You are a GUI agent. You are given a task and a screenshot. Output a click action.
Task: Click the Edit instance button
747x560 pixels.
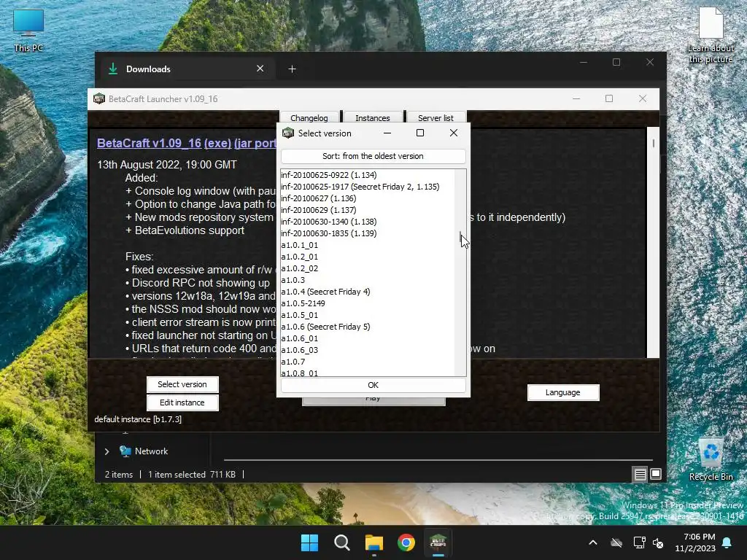182,402
